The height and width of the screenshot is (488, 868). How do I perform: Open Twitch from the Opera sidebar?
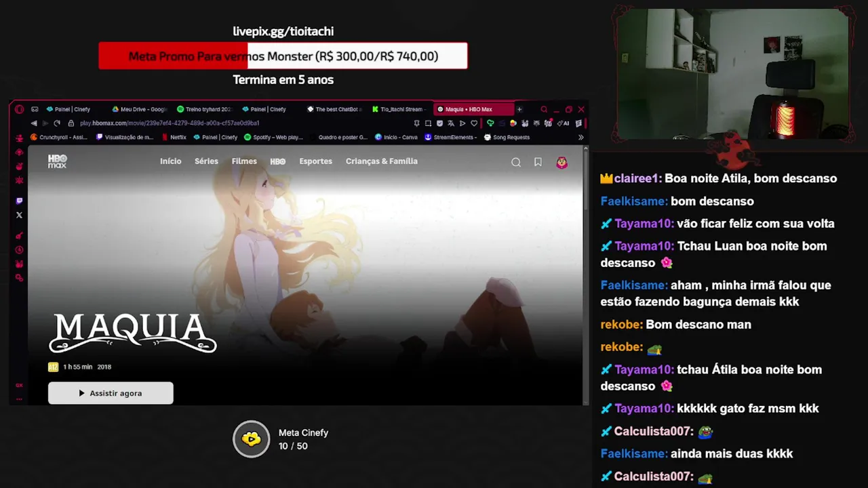19,201
